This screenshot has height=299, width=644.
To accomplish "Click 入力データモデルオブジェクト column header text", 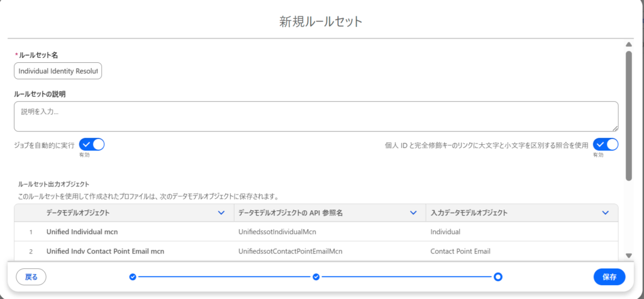I will [469, 213].
